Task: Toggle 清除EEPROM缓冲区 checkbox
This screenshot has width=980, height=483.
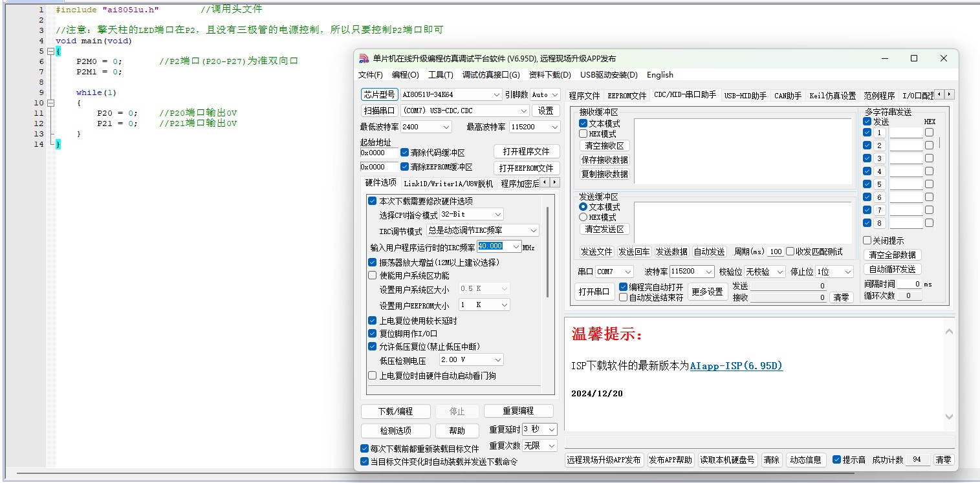Action: [x=405, y=167]
